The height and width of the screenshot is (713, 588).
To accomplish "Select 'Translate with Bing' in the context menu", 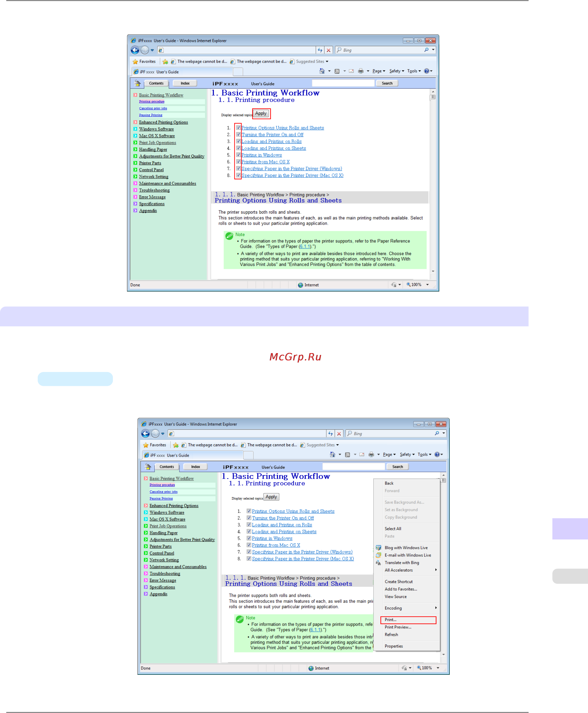I will pyautogui.click(x=406, y=563).
